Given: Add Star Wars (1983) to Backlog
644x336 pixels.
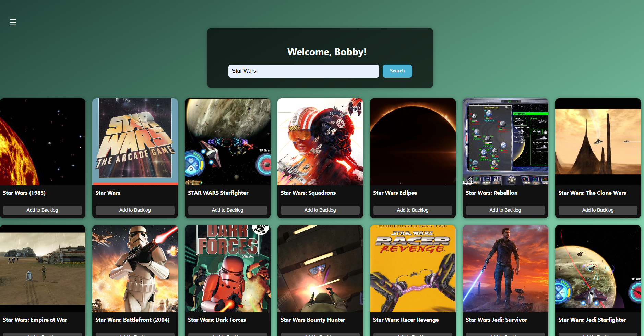Looking at the screenshot, I should [42, 210].
